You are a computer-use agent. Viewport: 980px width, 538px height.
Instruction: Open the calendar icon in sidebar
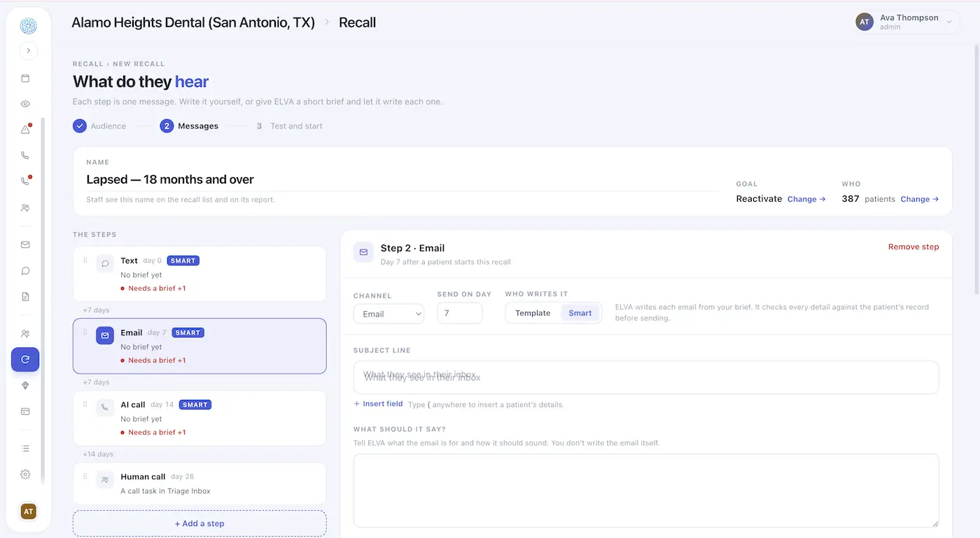point(25,78)
